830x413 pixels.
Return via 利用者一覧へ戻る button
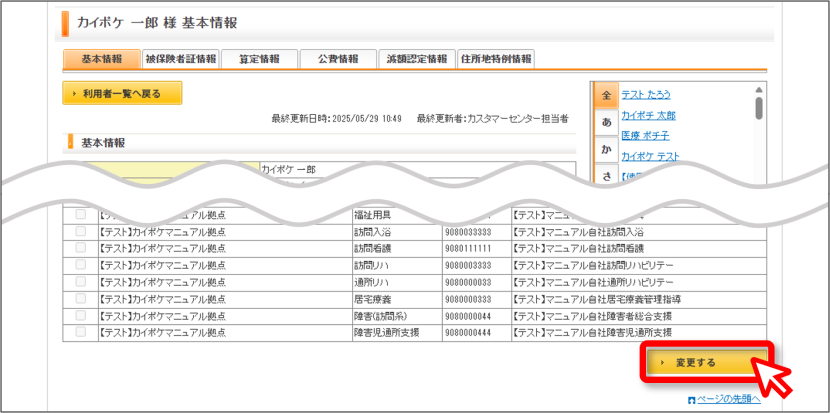pyautogui.click(x=122, y=93)
